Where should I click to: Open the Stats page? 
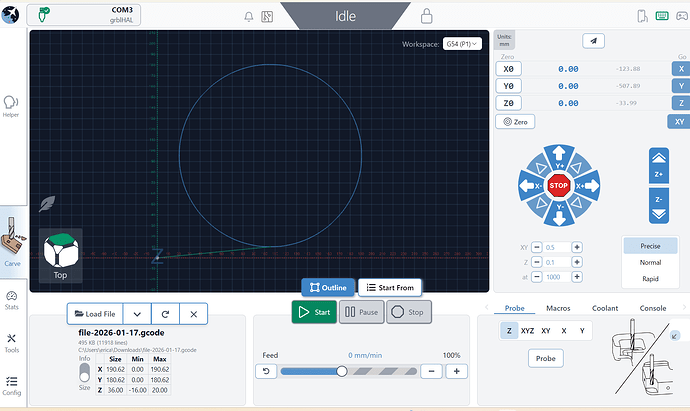[12, 300]
